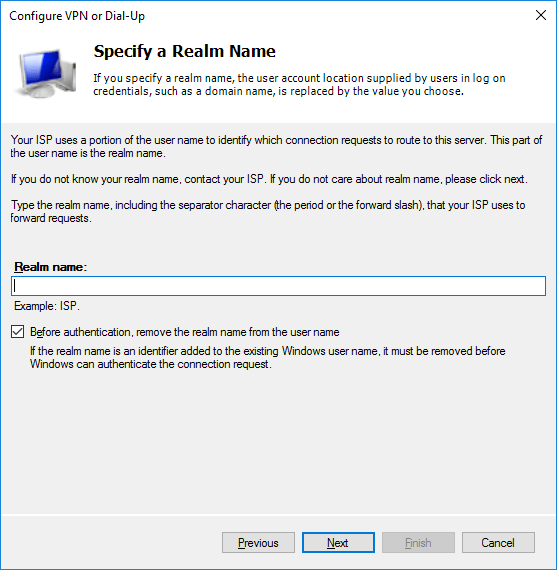Image resolution: width=557 pixels, height=570 pixels.
Task: Close the Configure VPN or Dial-Up dialog
Action: coord(541,15)
